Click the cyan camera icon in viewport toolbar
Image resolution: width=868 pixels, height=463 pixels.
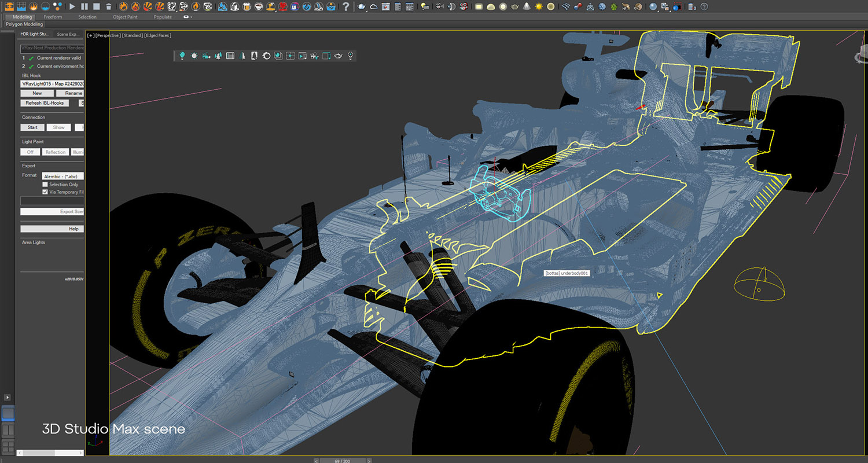click(x=206, y=56)
